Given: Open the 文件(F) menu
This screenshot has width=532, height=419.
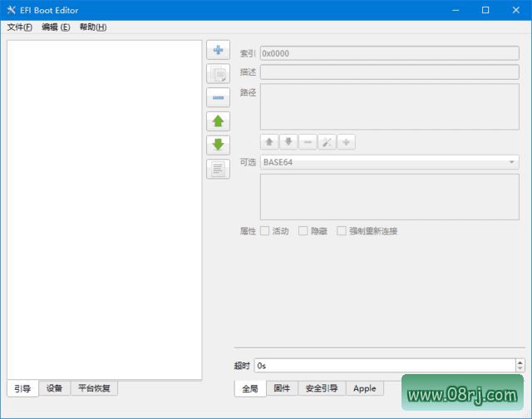Looking at the screenshot, I should (x=19, y=27).
